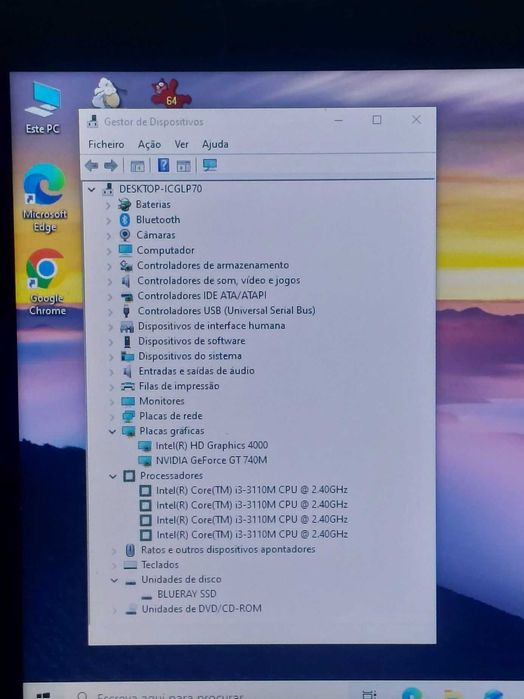Viewport: 524px width, 699px height.
Task: Expand the Monitores category arrow
Action: pos(111,402)
